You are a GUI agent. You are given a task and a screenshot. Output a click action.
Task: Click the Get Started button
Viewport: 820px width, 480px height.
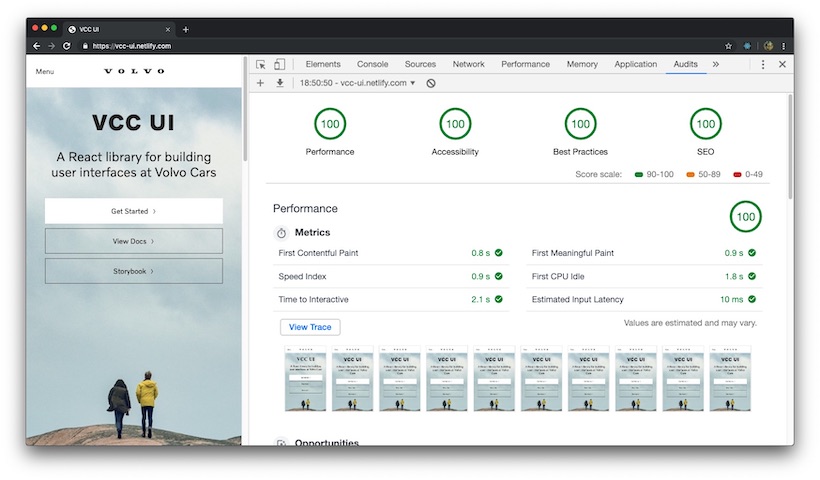click(x=133, y=211)
